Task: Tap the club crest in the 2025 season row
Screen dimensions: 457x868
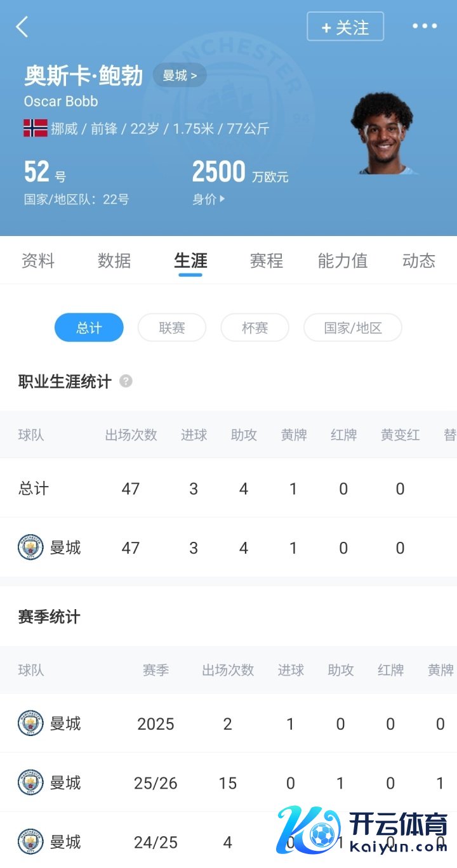Action: point(30,723)
